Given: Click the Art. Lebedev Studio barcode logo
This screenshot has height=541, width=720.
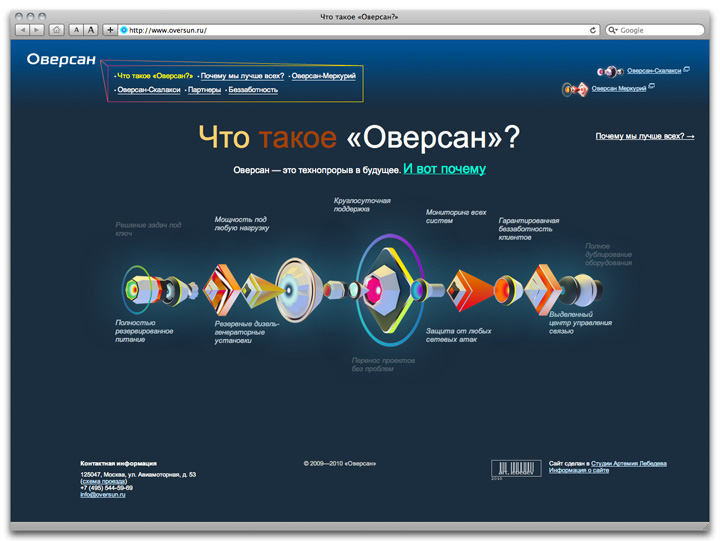Looking at the screenshot, I should (x=515, y=467).
